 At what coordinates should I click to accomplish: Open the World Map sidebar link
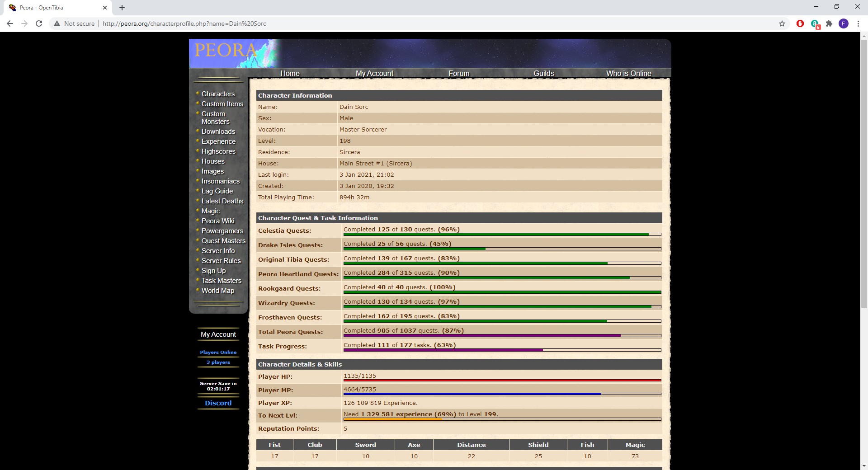[218, 291]
